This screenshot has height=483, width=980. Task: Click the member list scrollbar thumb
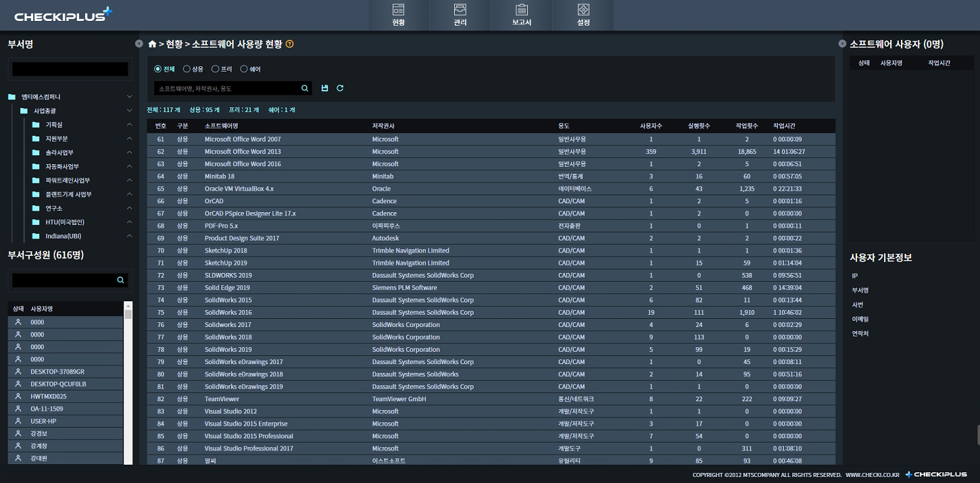pyautogui.click(x=128, y=314)
